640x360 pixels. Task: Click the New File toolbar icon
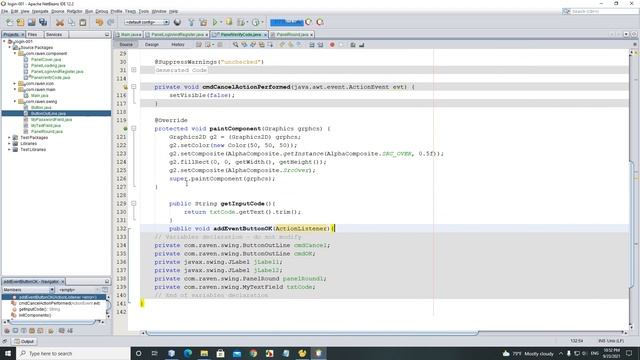[x=9, y=22]
